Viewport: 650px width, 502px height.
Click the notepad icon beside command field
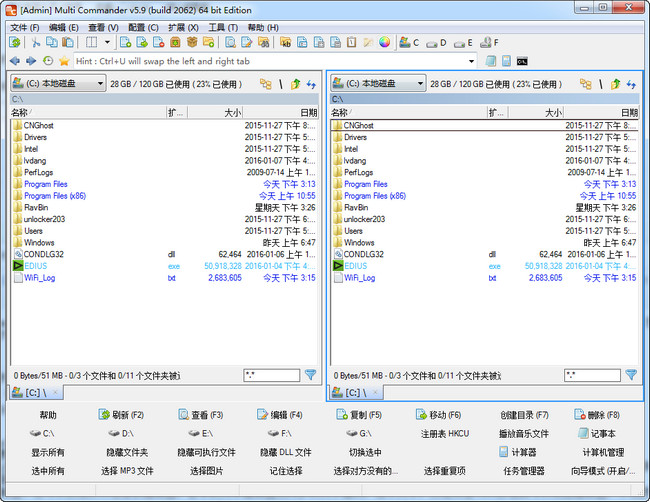pyautogui.click(x=491, y=61)
